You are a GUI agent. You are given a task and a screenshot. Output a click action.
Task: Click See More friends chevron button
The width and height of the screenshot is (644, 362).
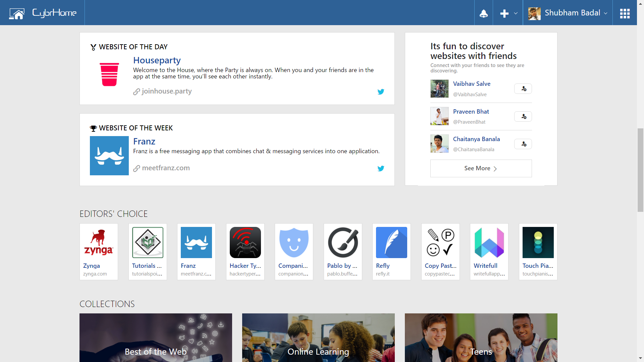[x=481, y=168]
